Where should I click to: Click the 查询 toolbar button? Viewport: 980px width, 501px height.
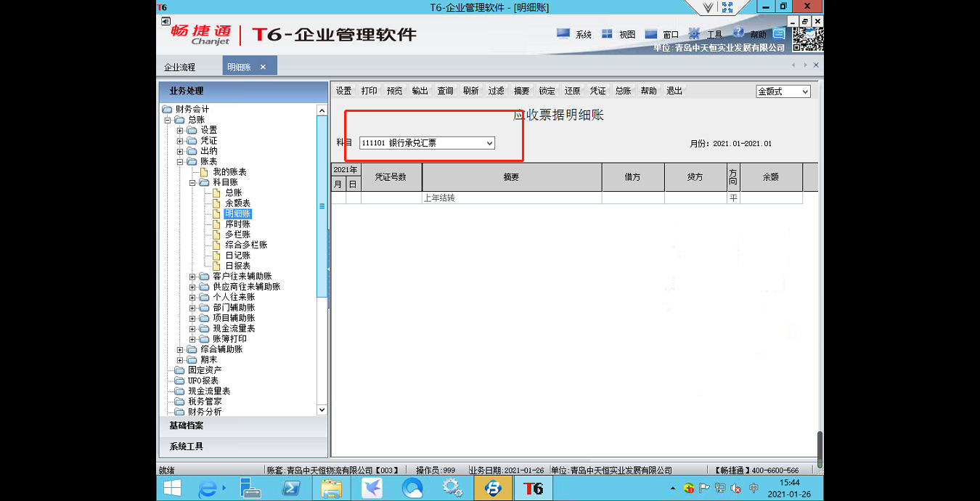[x=446, y=91]
